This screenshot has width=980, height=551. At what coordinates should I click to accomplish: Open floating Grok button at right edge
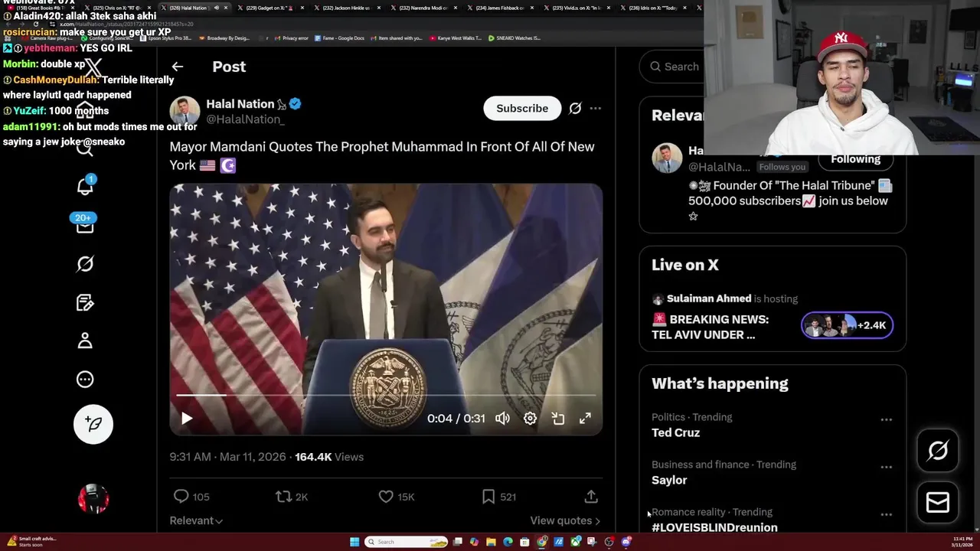click(938, 451)
